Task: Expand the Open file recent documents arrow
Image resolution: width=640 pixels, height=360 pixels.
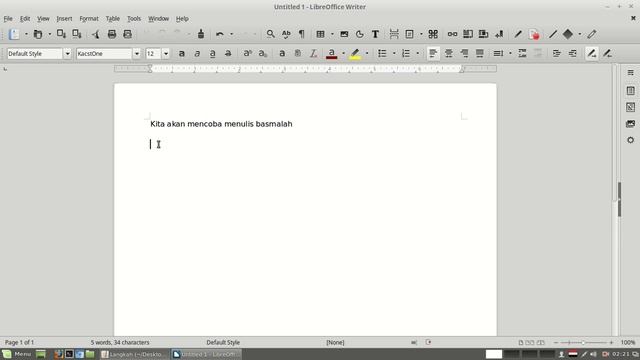Action: click(49, 34)
